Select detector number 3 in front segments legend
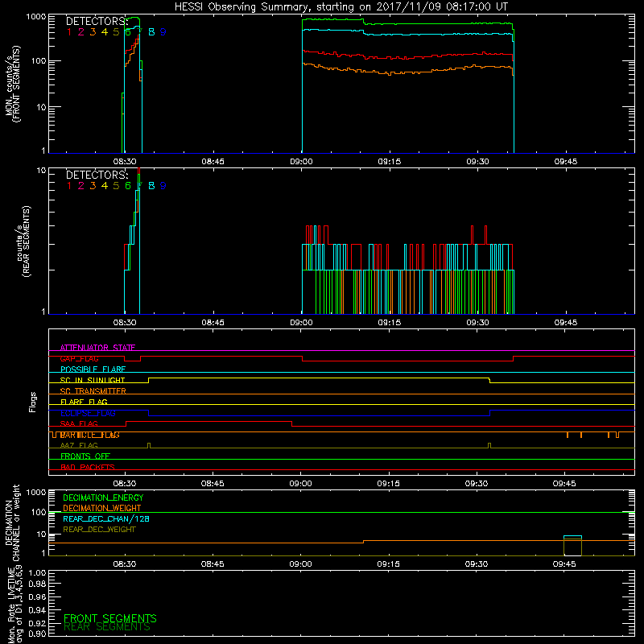644x644 pixels. [93, 32]
